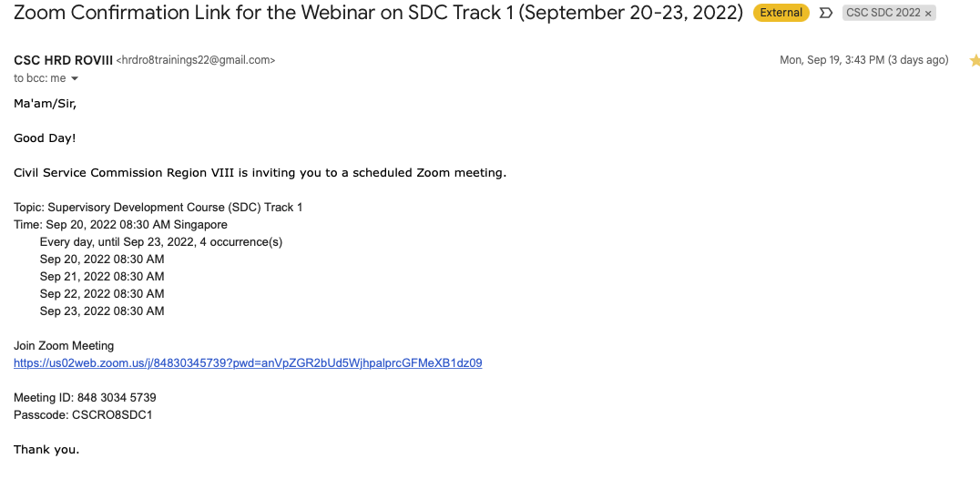Click the 'Join Zoom Meeting' heading text

[64, 346]
